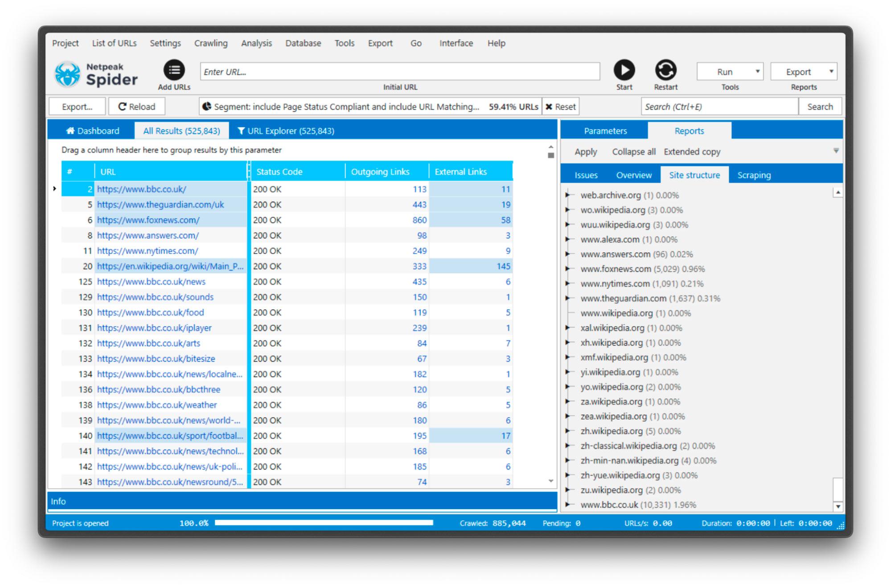Click the Reset segment button
Viewport: 891px width, 588px height.
[560, 106]
